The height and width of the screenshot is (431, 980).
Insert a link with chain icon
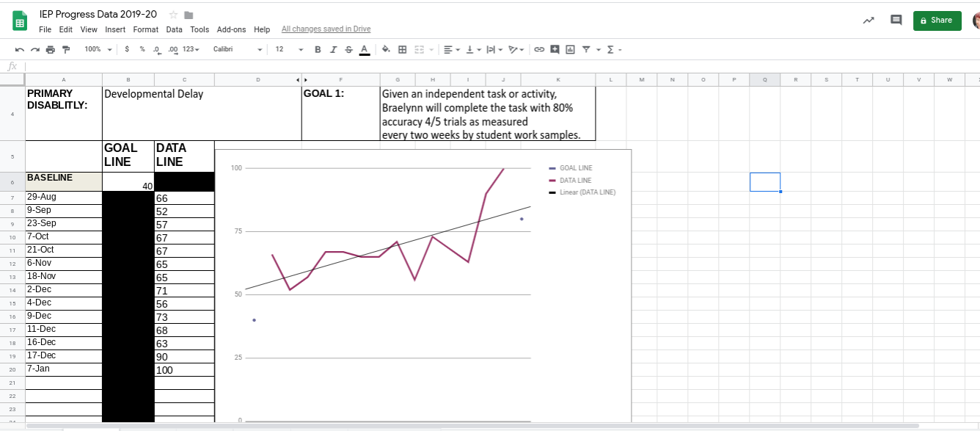(539, 49)
